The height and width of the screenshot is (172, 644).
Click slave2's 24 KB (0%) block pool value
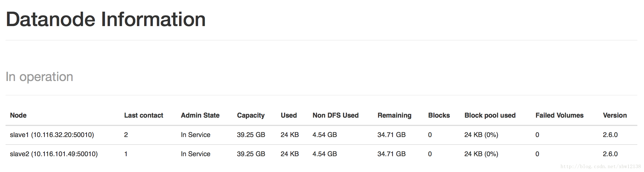tap(481, 154)
